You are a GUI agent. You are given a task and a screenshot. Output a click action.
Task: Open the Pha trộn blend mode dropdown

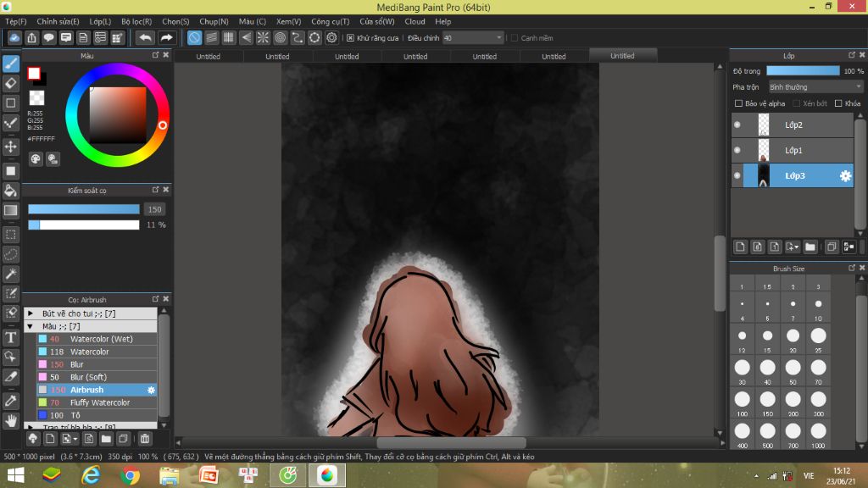click(x=815, y=86)
